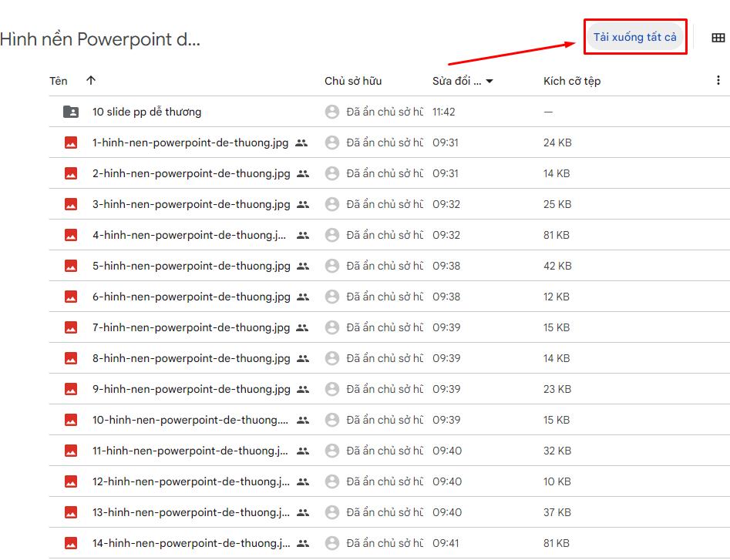Image resolution: width=730 pixels, height=560 pixels.
Task: Click the shared folder icon for 10 slide pp
Action: point(70,112)
